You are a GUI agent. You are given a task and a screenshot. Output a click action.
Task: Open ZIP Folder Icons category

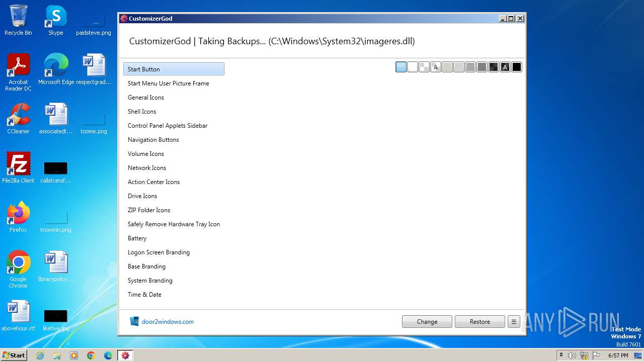point(174,210)
